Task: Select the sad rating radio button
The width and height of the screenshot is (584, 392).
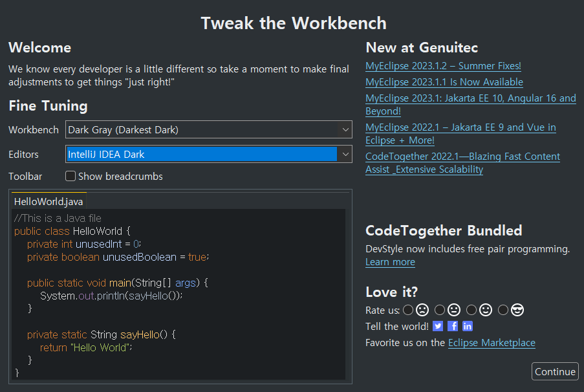Action: coord(408,310)
